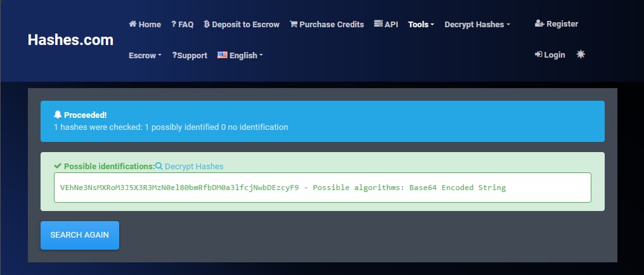This screenshot has width=644, height=275.
Task: Click the Hashes.com site logo
Action: pos(70,40)
